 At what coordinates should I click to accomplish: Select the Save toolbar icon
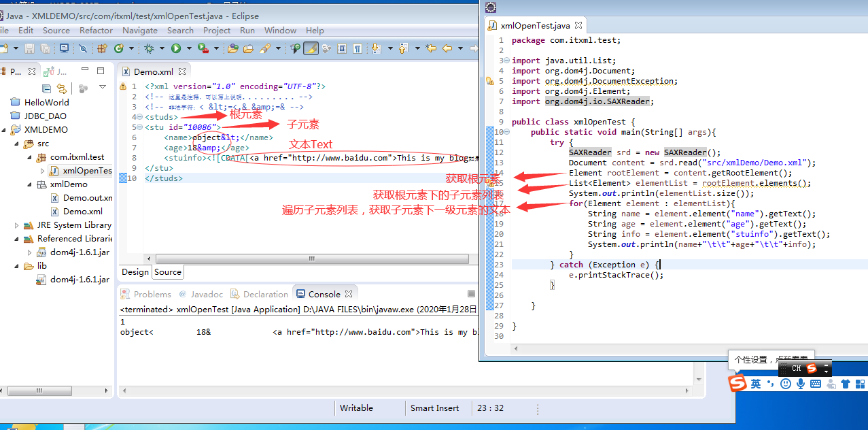[x=28, y=49]
